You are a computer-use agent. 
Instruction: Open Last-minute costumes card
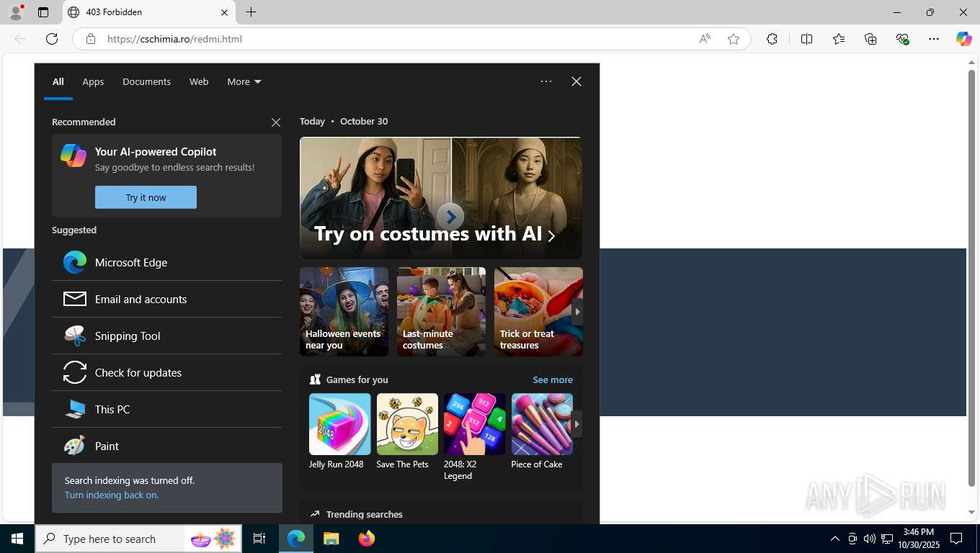(441, 311)
